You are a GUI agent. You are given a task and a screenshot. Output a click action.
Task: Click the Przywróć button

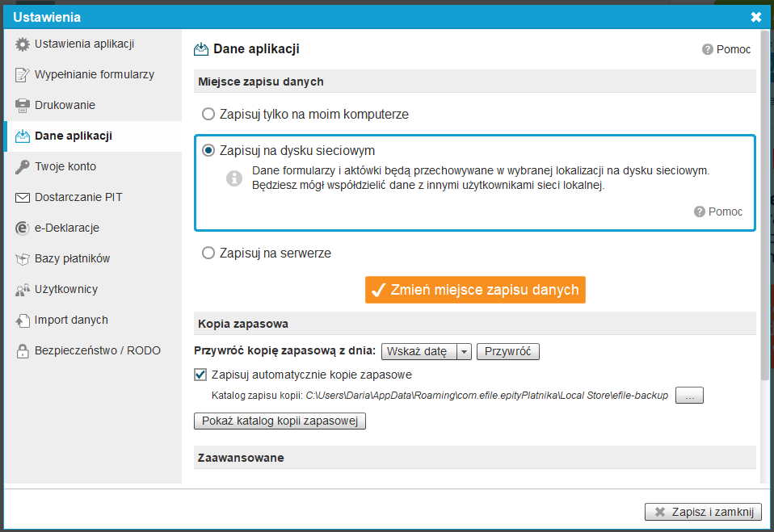[508, 351]
